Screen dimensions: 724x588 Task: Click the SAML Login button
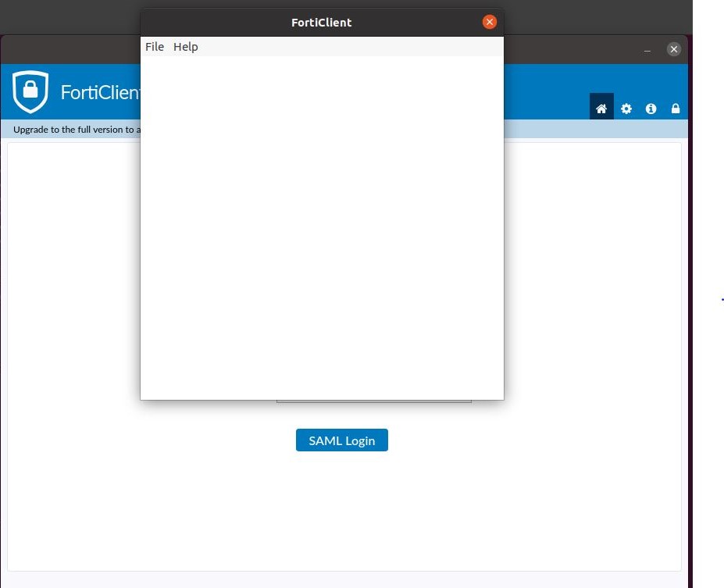(x=341, y=440)
